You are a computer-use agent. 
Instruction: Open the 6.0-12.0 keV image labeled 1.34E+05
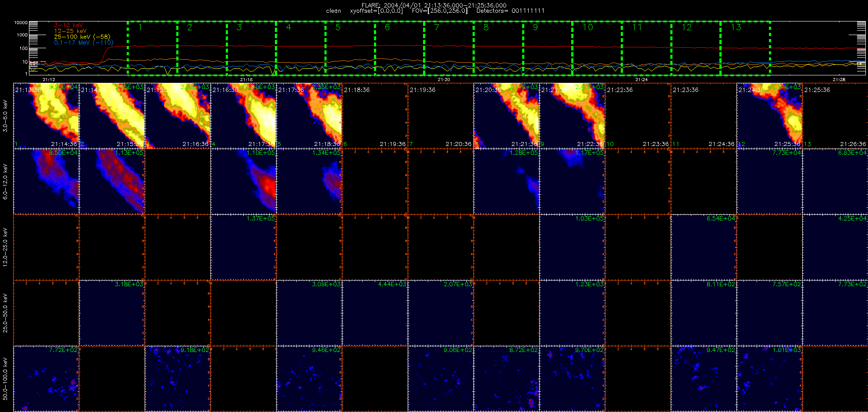(309, 181)
